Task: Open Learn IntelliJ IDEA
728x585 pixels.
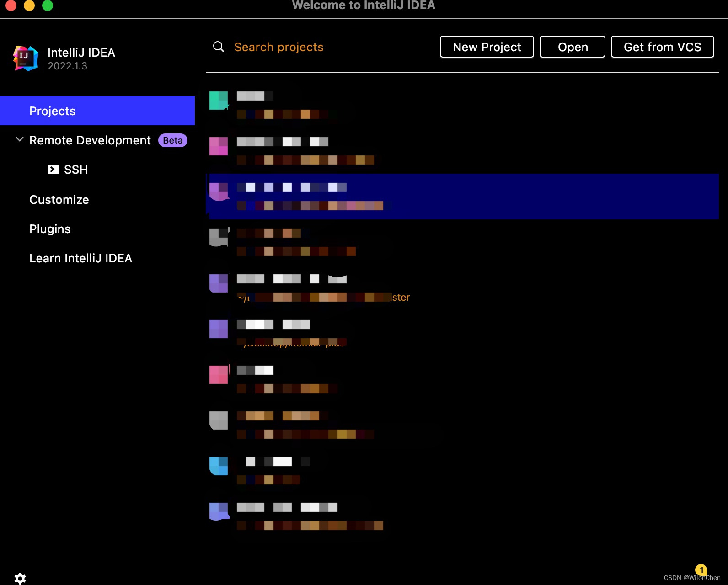Action: (x=80, y=258)
